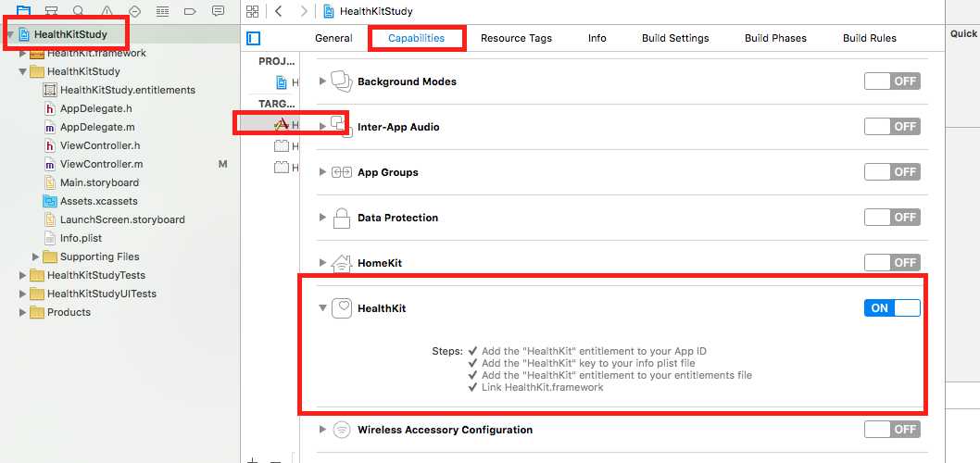Click the Data Protection lock icon
The image size is (980, 463).
click(x=341, y=218)
